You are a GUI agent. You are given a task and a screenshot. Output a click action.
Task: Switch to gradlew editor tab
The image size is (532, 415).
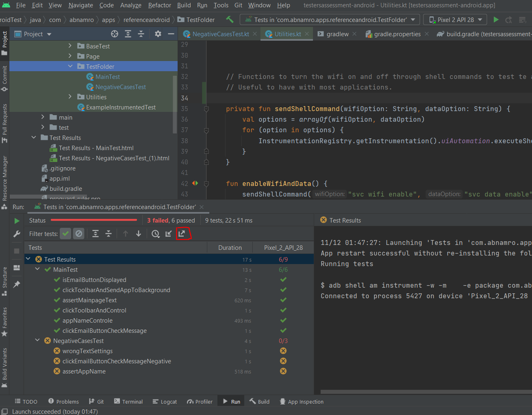point(337,34)
